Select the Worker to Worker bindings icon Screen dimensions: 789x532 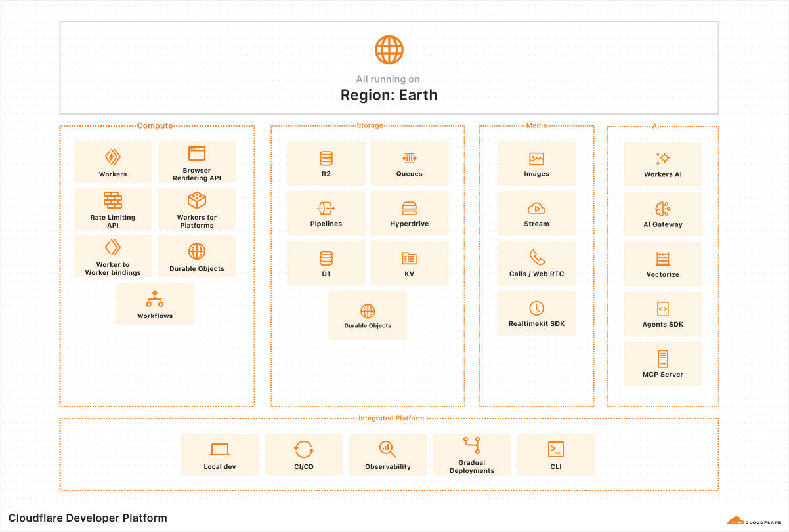click(113, 247)
